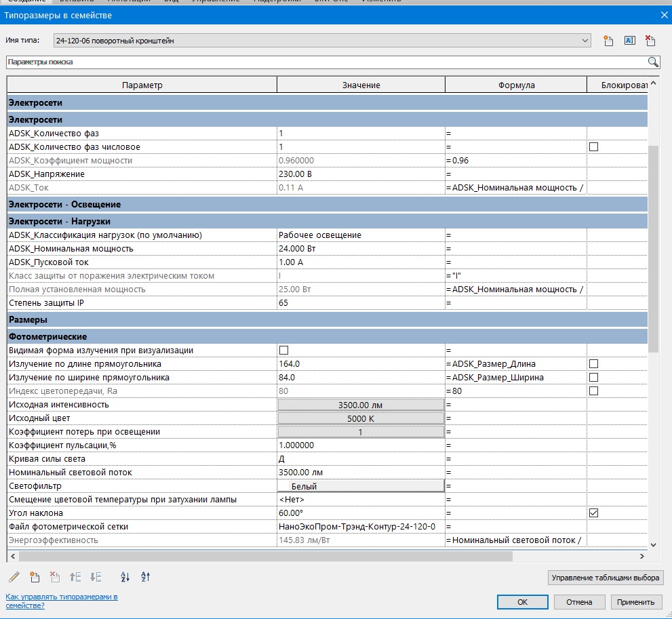Screen dimensions: 672x619
Task: Click the Излучение по длине value 164.0
Action: click(x=361, y=363)
